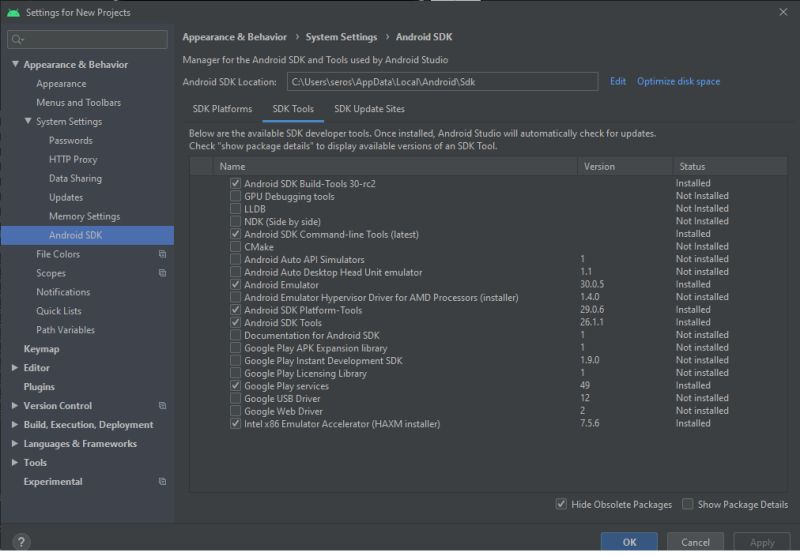Viewport: 800px width, 556px height.
Task: Click the settings search field
Action: click(x=87, y=39)
